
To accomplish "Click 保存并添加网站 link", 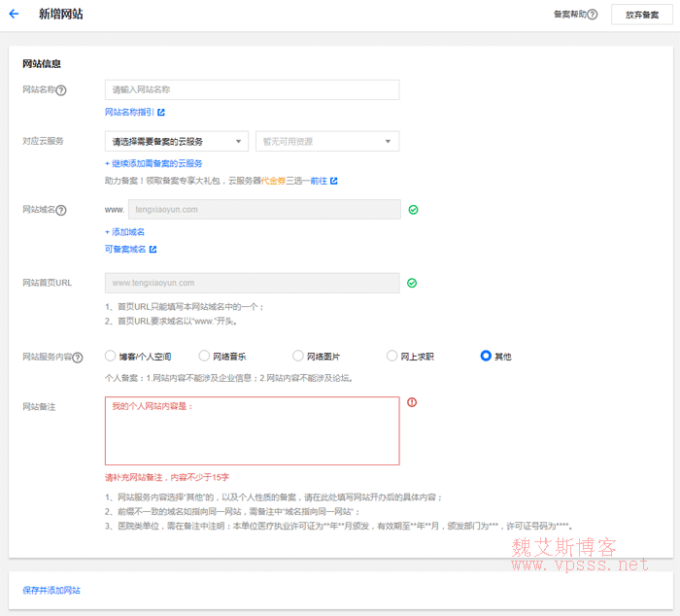I will coord(51,590).
